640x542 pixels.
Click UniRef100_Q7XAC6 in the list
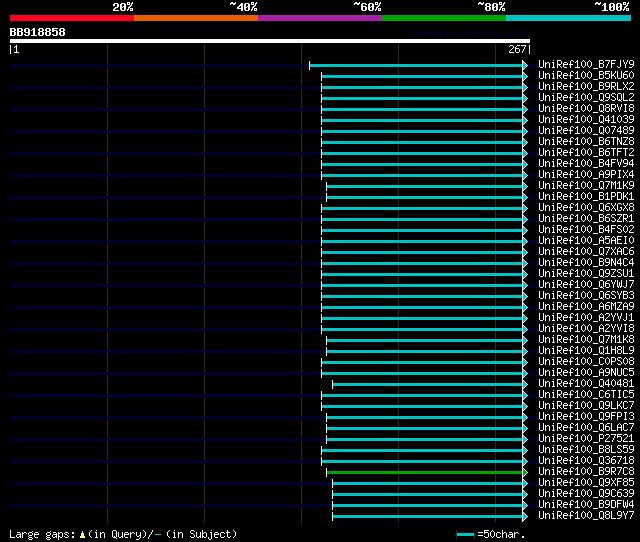click(586, 251)
